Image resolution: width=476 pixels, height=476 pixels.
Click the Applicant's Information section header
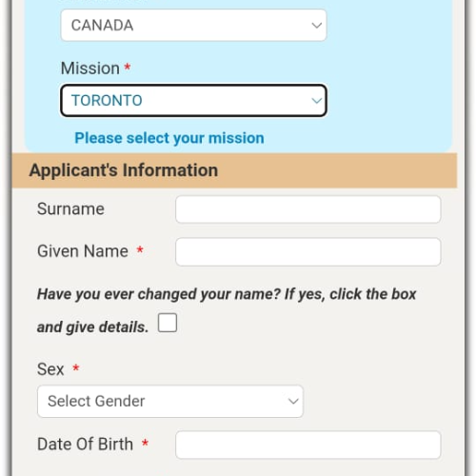(234, 170)
